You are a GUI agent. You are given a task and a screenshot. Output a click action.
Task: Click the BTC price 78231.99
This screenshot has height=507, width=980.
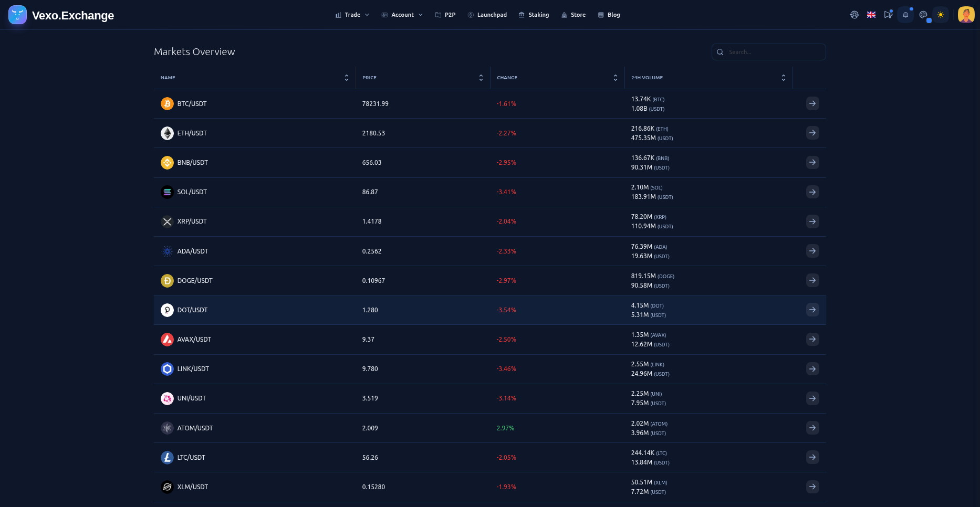pyautogui.click(x=375, y=104)
